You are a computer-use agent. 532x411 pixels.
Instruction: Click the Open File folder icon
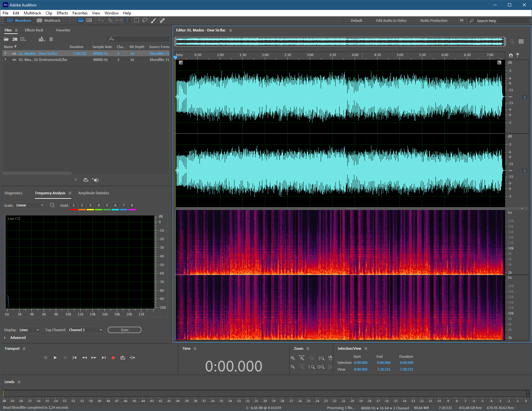6,39
